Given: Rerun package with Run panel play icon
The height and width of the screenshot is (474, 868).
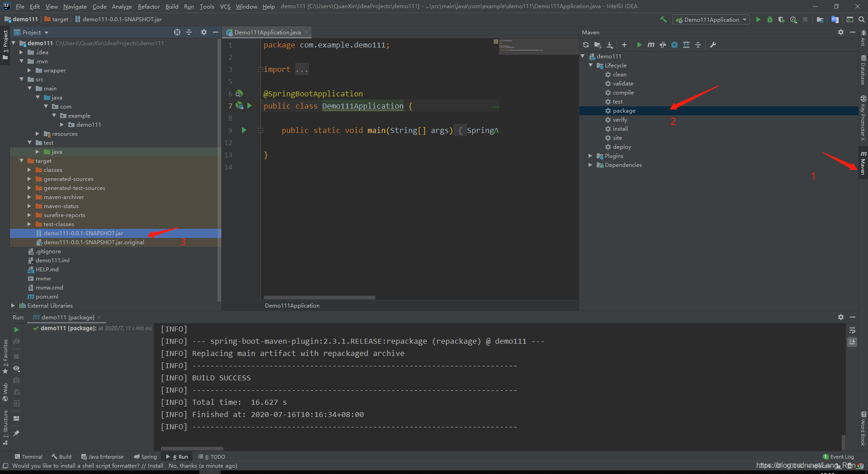Looking at the screenshot, I should 16,330.
